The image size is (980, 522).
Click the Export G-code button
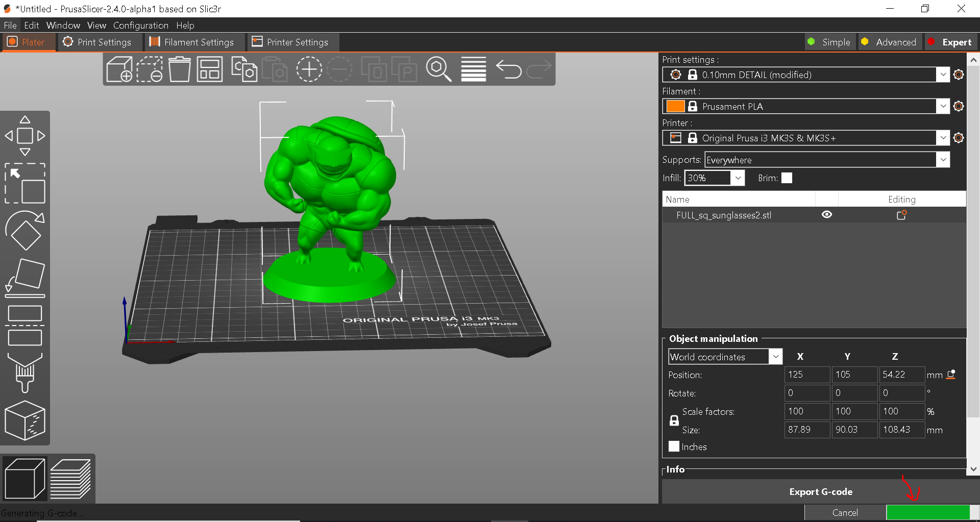coord(820,491)
